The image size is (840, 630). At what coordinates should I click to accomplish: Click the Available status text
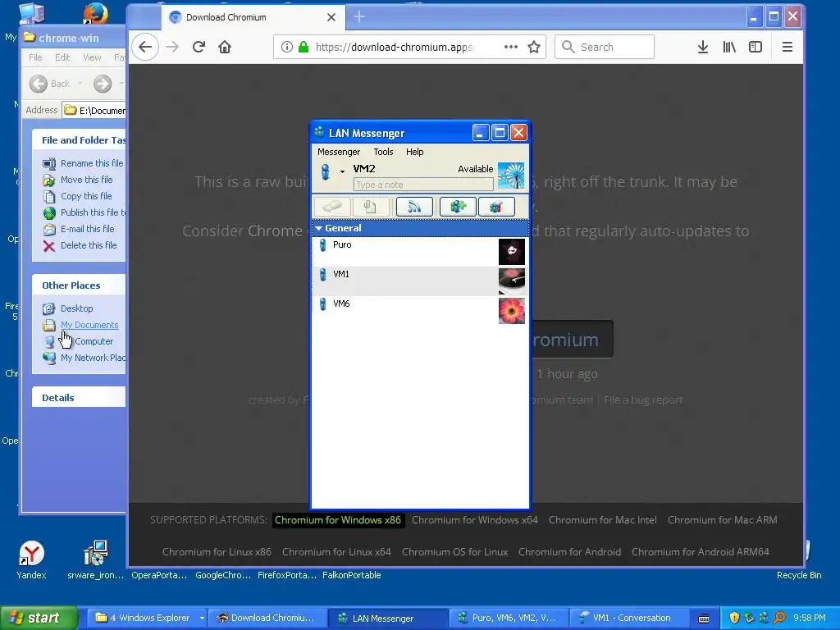[x=475, y=169]
